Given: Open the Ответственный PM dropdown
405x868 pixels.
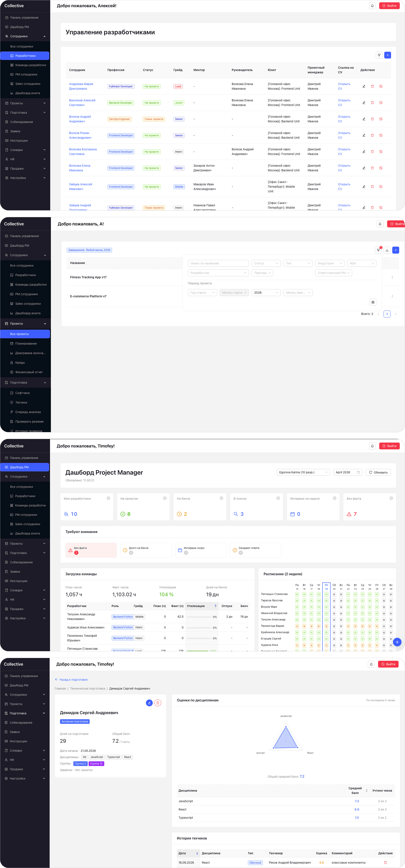Looking at the screenshot, I should pyautogui.click(x=334, y=273).
